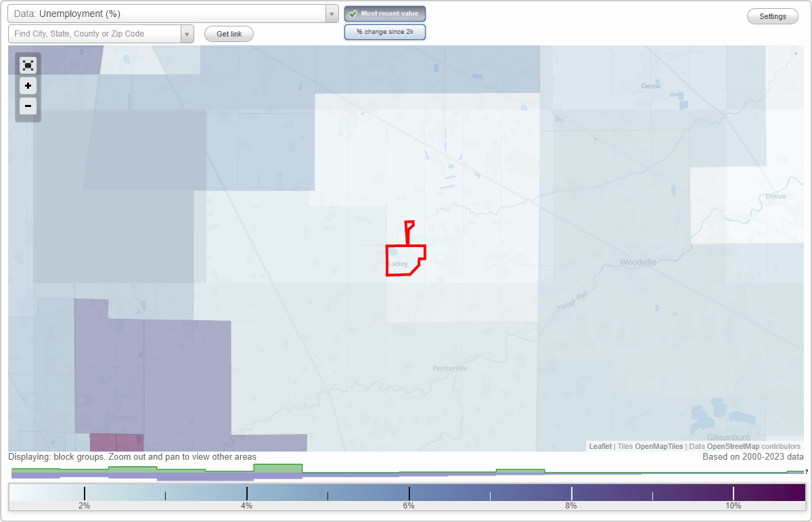
Task: Click the 10% mark on color legend
Action: click(x=734, y=506)
